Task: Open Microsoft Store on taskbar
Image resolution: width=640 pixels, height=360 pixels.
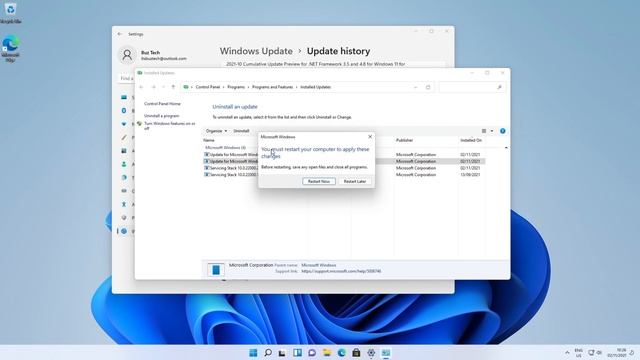Action: click(356, 353)
